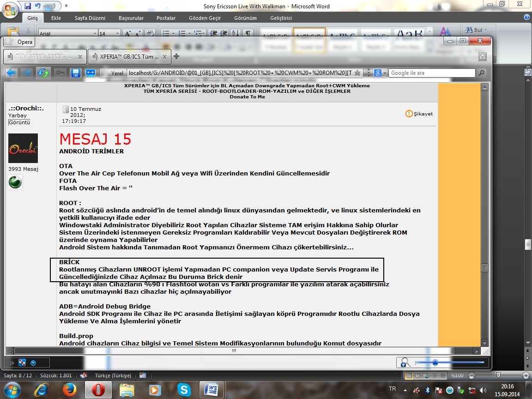The height and width of the screenshot is (399, 532).
Task: Open Opera's panel toggle icon in status bar
Action: point(12,363)
